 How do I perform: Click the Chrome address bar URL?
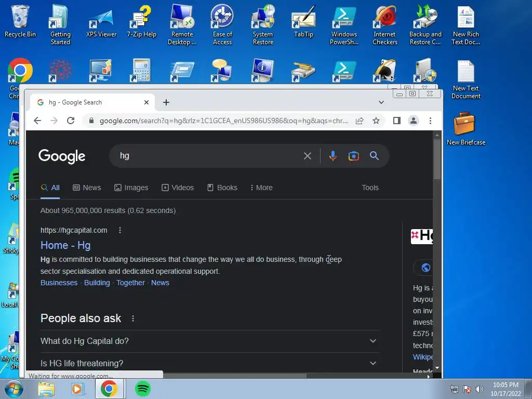click(x=223, y=121)
